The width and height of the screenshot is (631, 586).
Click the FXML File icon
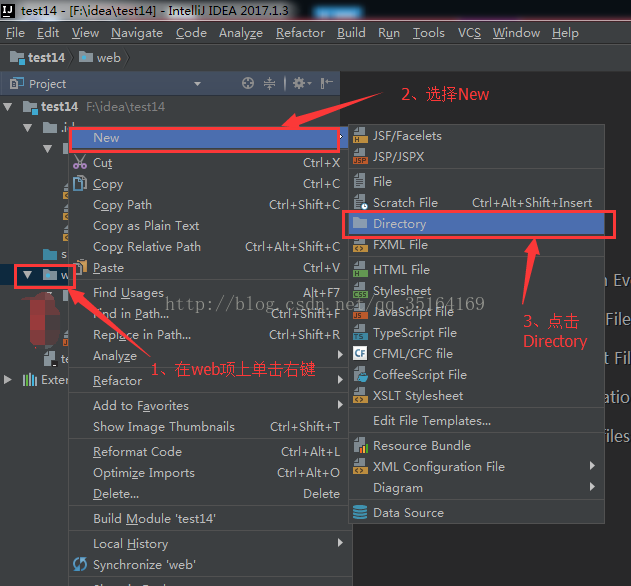[360, 244]
